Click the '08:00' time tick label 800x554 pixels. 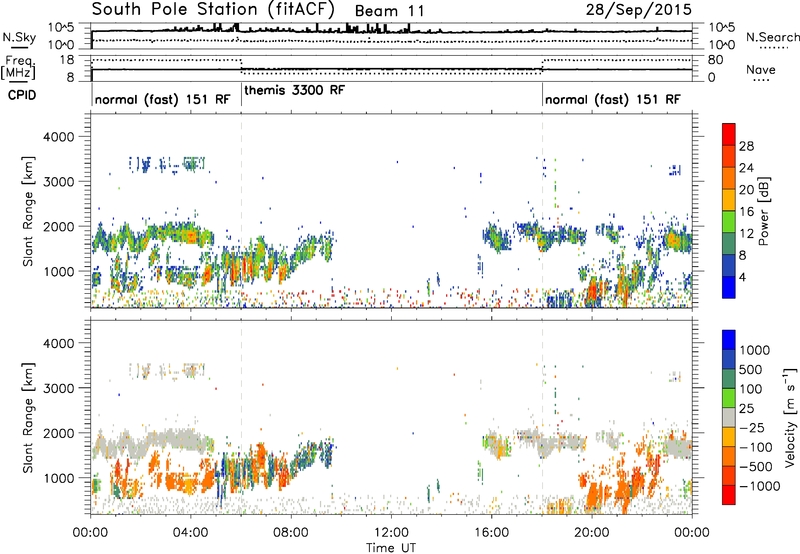click(x=291, y=533)
